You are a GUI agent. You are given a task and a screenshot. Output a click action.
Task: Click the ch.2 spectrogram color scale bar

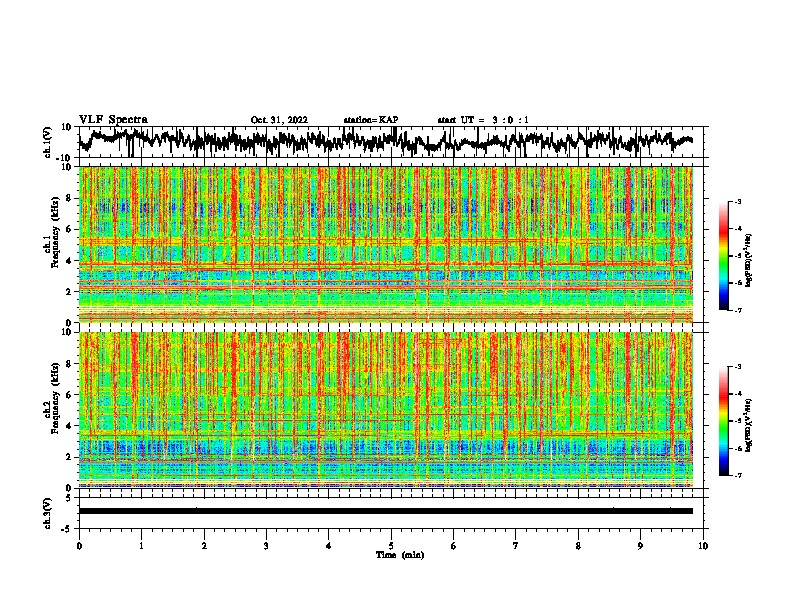723,421
